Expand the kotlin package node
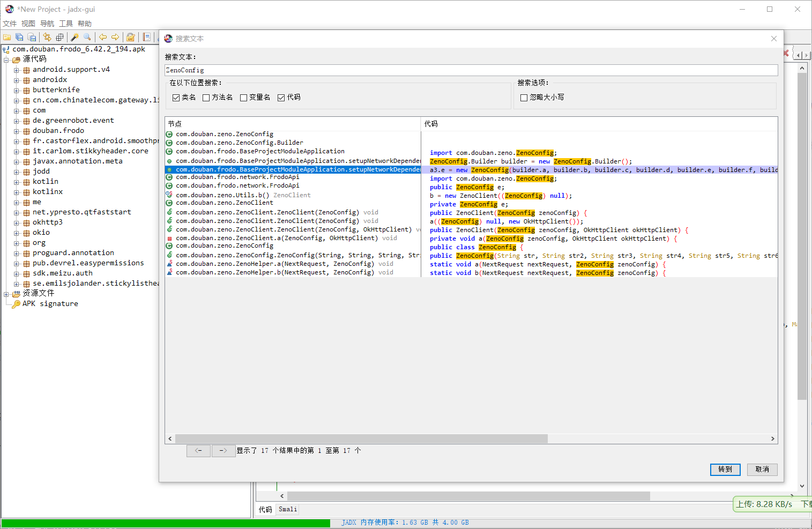812x529 pixels. tap(17, 182)
